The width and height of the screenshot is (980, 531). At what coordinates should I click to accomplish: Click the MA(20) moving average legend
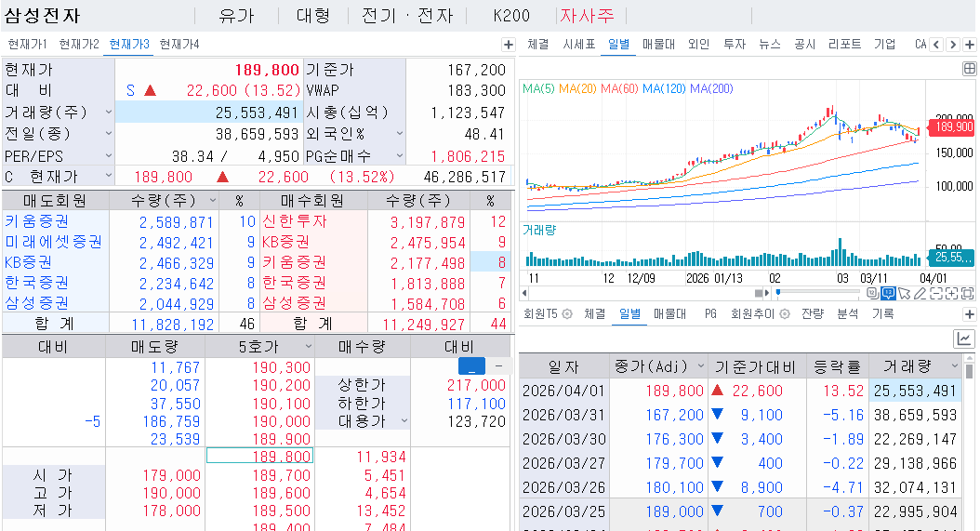577,89
